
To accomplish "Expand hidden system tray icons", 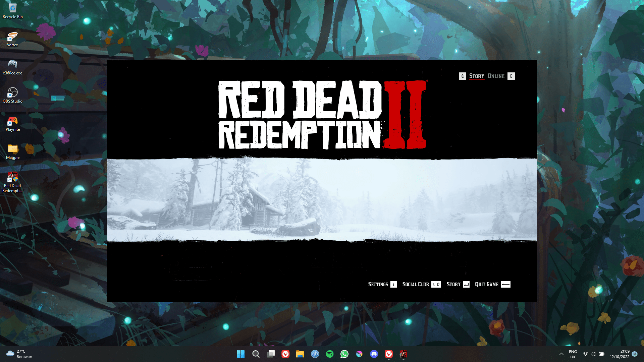I will click(x=561, y=354).
